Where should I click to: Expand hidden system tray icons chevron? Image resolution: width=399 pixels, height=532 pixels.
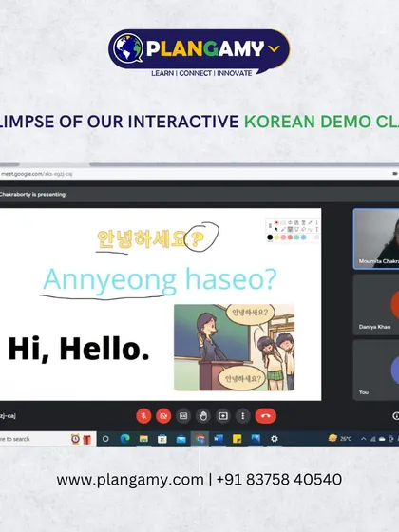click(363, 439)
